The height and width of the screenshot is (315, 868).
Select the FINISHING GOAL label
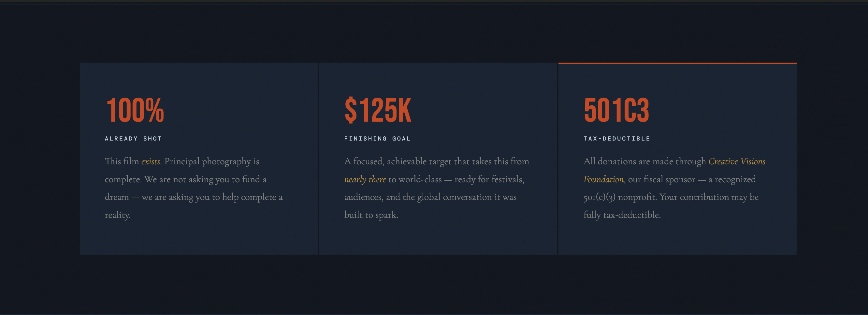click(377, 139)
